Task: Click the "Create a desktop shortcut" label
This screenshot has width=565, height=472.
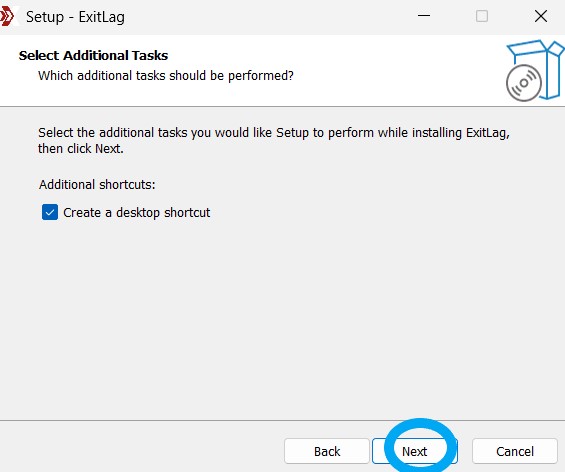Action: (137, 213)
